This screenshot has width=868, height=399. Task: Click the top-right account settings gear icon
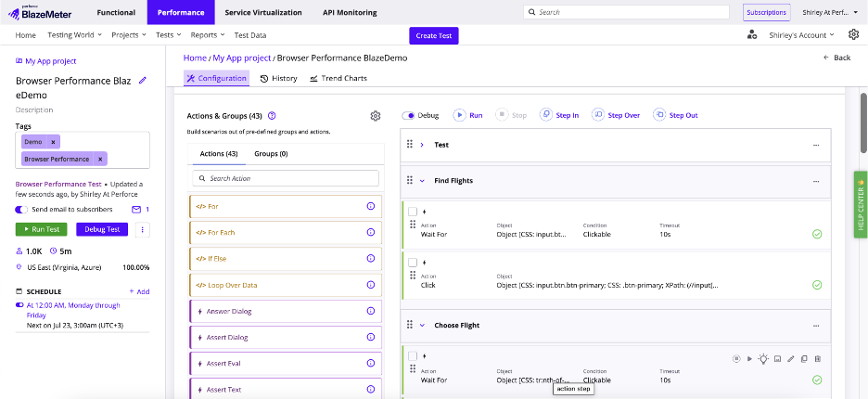click(x=853, y=34)
